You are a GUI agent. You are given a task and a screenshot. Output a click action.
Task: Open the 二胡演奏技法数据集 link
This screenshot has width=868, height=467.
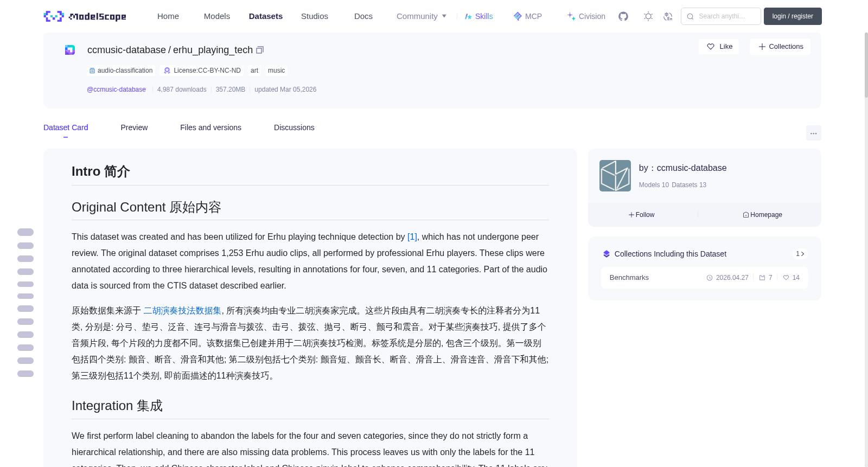(x=182, y=310)
